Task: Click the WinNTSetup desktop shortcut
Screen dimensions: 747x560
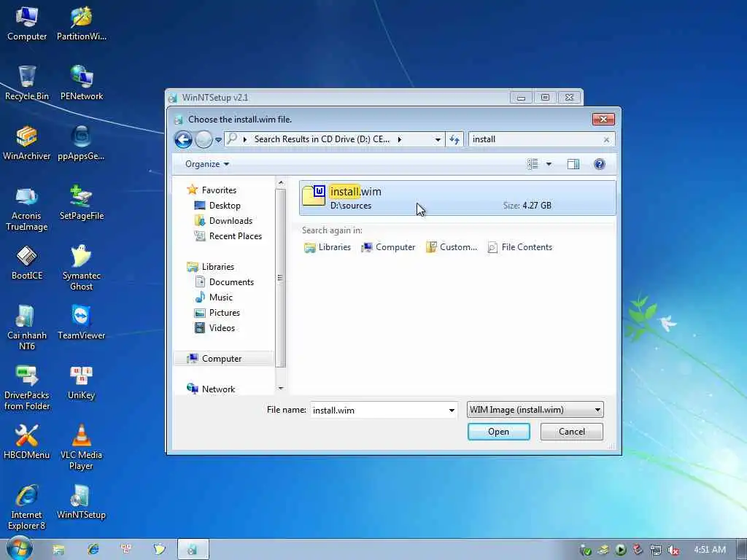Action: point(82,502)
